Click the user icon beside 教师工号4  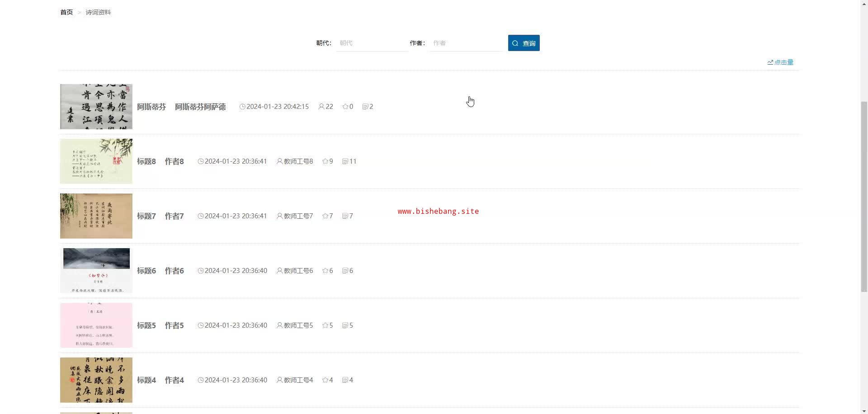click(280, 380)
